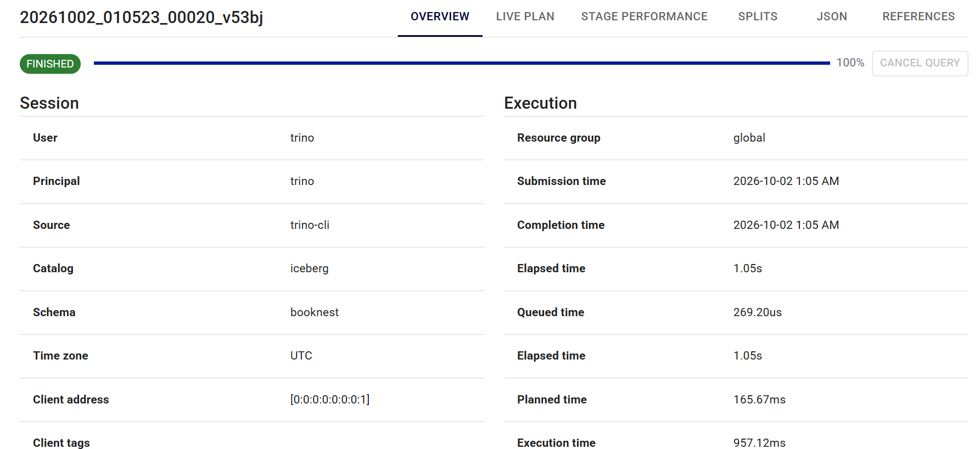Switch to the Overview tab
This screenshot has width=980, height=449.
pyautogui.click(x=440, y=16)
